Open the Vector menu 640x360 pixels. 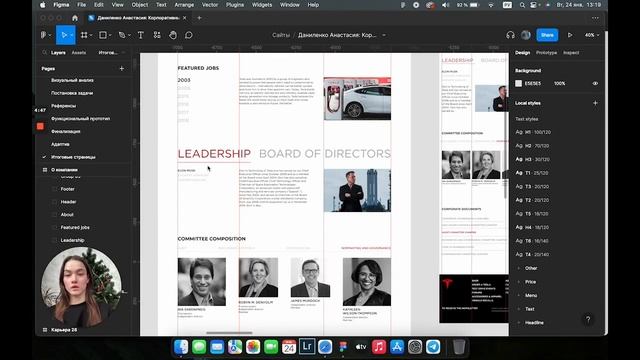[x=210, y=5]
